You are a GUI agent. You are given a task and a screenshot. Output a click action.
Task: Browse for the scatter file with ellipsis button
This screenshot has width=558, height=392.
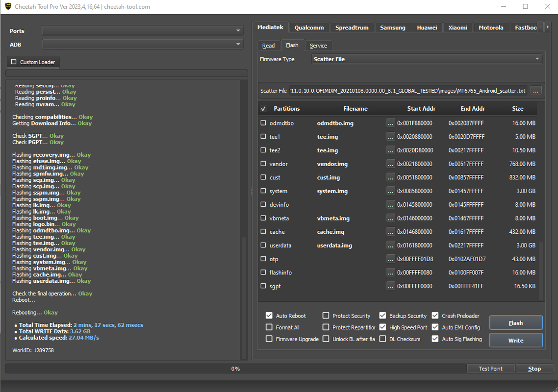click(x=535, y=91)
